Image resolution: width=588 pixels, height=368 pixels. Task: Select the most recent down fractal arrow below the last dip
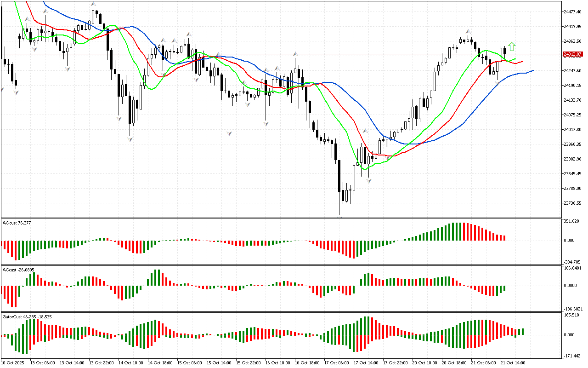[497, 83]
